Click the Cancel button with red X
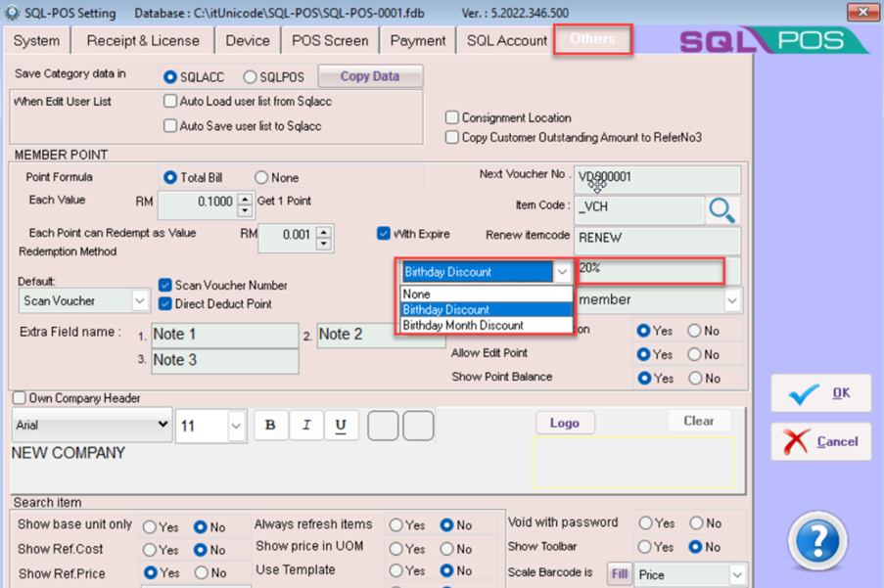 pyautogui.click(x=820, y=442)
